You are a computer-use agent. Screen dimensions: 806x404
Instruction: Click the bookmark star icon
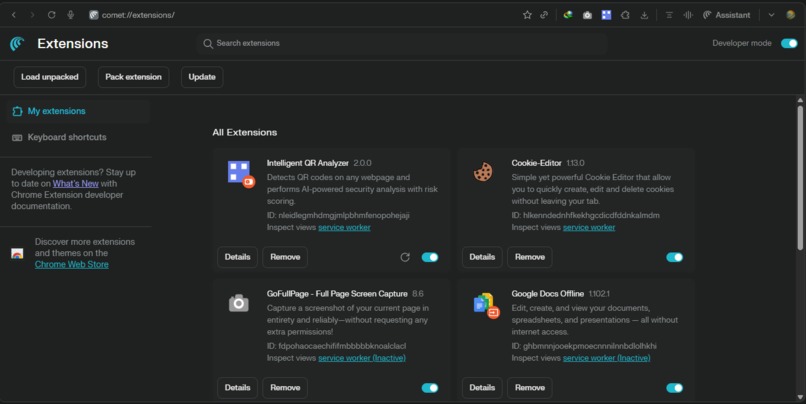point(527,15)
